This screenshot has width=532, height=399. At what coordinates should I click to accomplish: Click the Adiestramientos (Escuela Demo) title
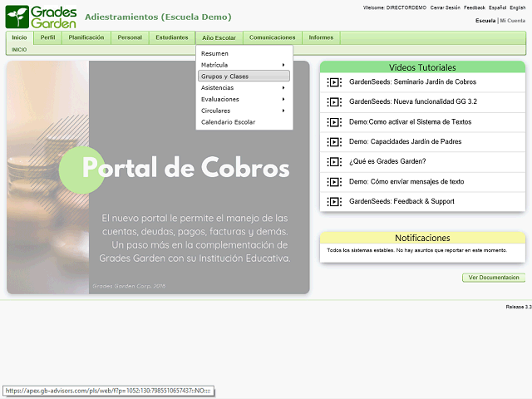(158, 17)
